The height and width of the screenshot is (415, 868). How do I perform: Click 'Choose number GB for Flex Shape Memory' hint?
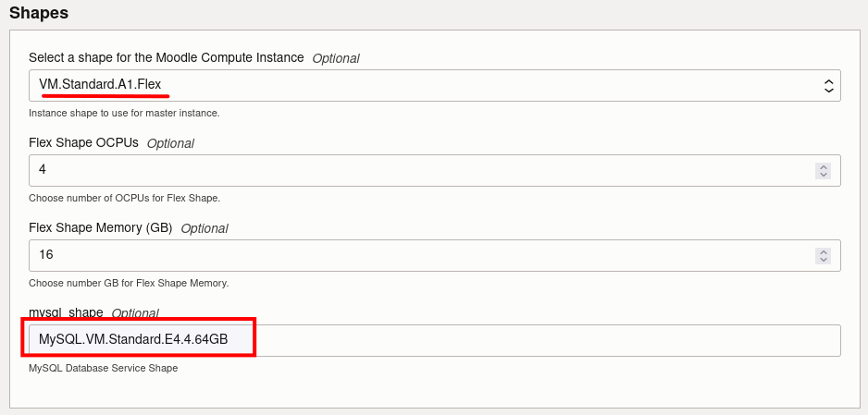click(129, 283)
